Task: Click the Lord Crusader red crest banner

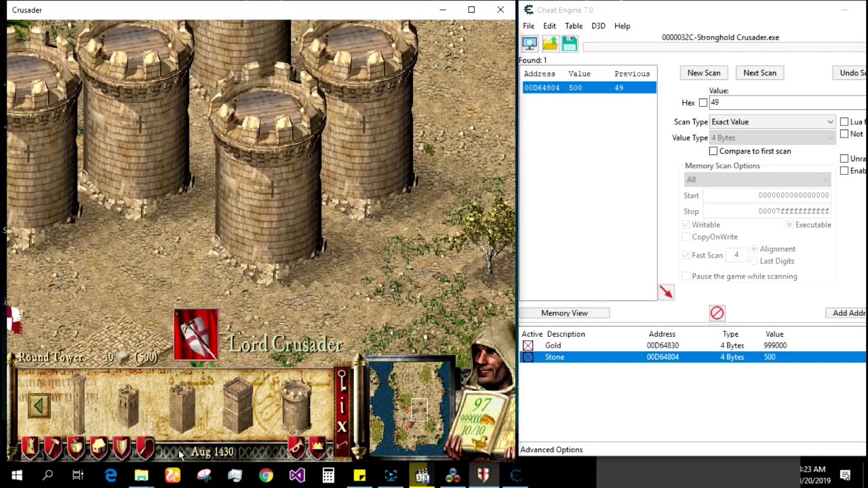Action: (x=196, y=333)
